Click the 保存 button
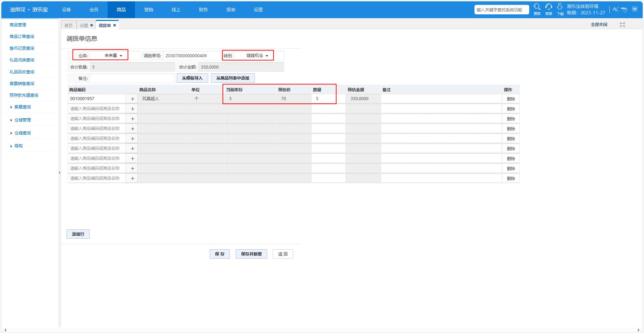 (x=220, y=254)
